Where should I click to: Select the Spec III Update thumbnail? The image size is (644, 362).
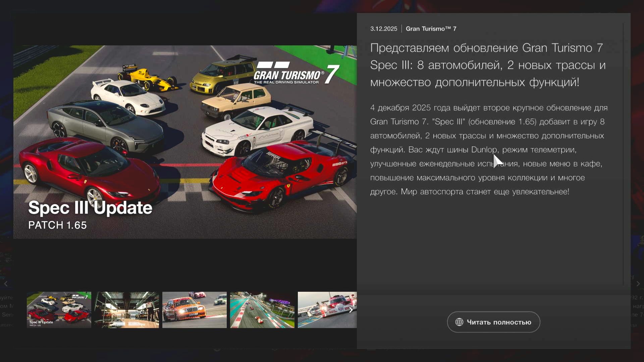pos(59,310)
